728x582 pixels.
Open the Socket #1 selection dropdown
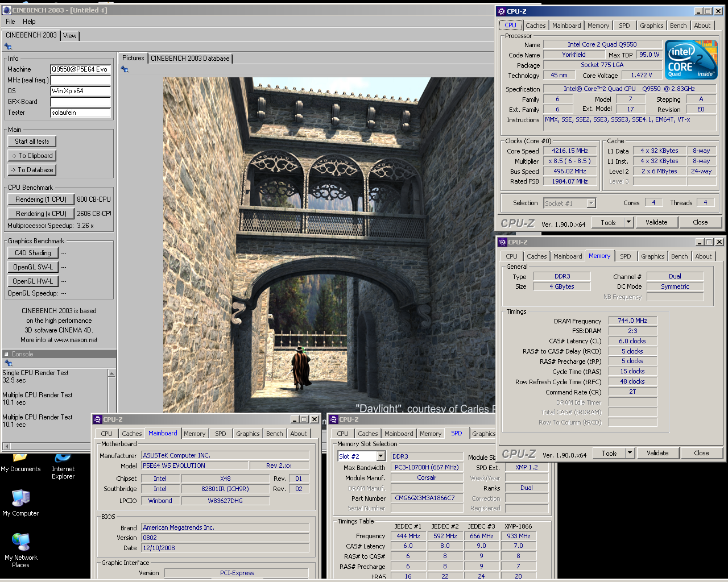point(591,203)
